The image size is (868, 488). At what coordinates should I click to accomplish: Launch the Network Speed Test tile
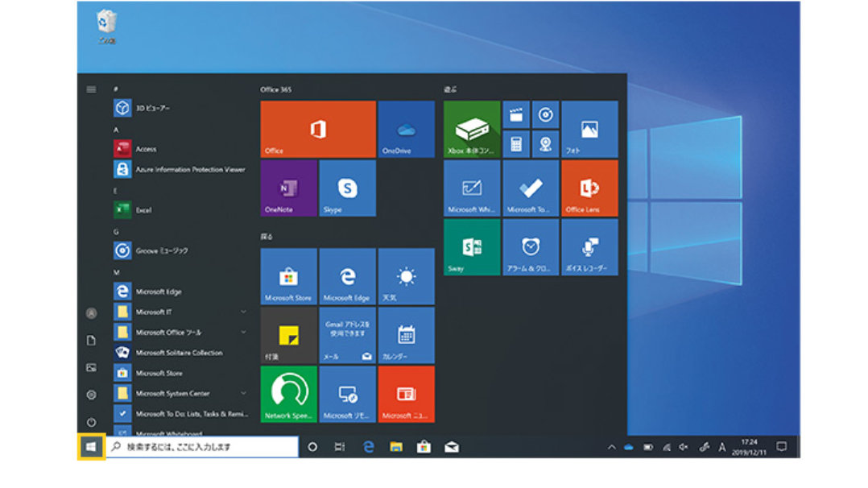tap(288, 394)
